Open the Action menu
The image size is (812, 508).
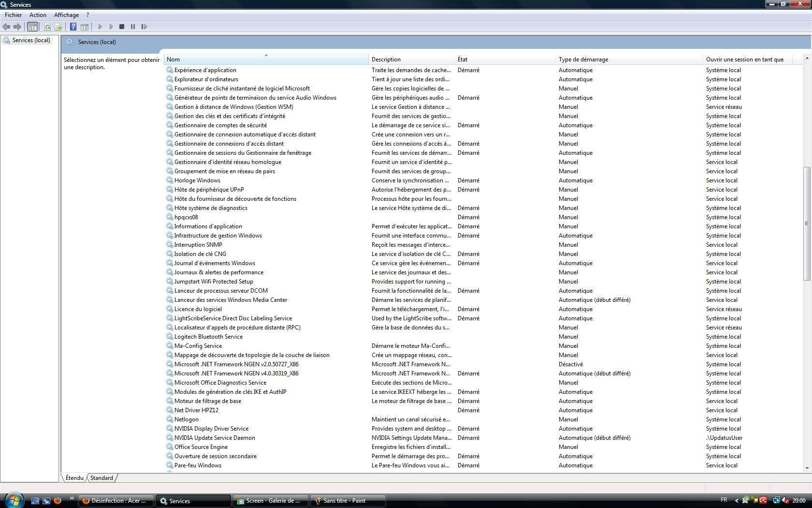point(38,15)
